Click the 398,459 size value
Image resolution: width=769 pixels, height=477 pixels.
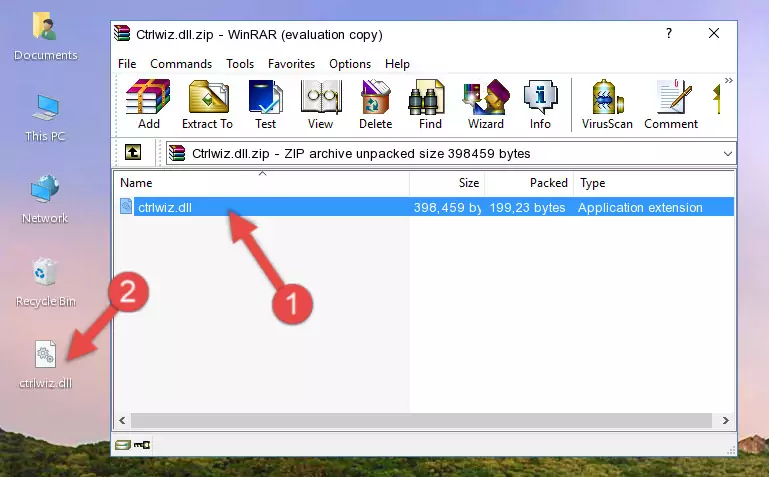[x=447, y=207]
